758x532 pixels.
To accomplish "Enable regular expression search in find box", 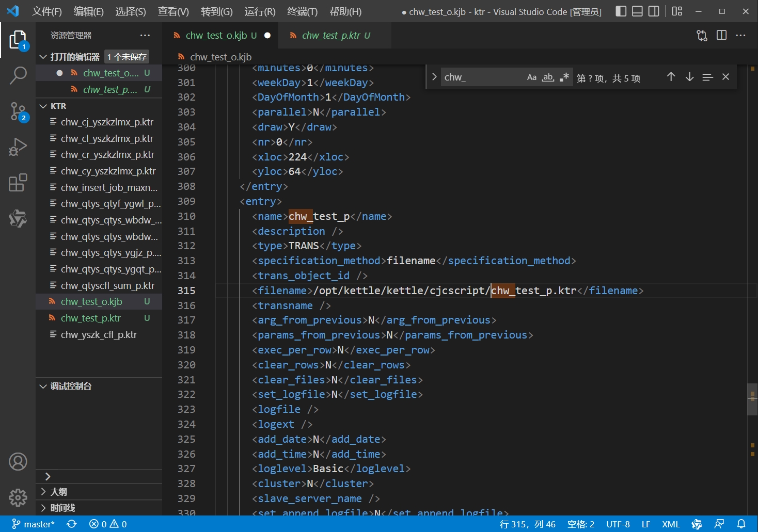I will point(564,77).
